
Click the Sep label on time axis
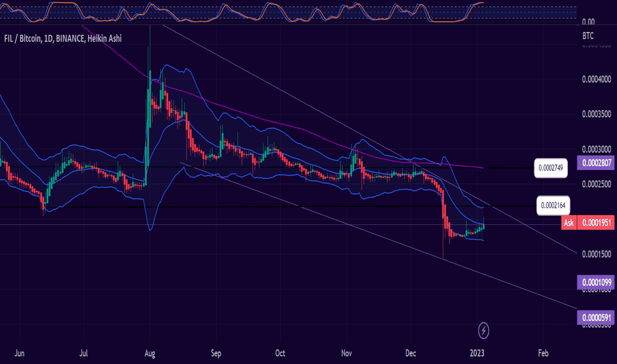(x=216, y=354)
